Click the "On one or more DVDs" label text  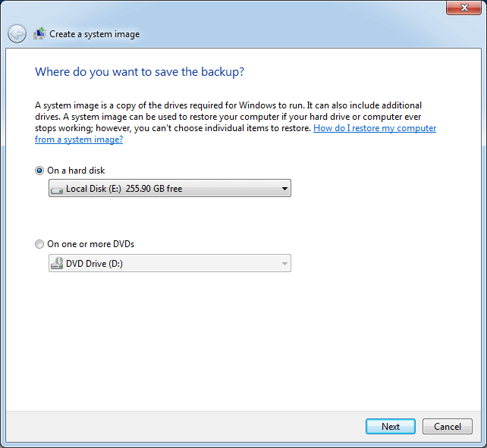pyautogui.click(x=91, y=244)
